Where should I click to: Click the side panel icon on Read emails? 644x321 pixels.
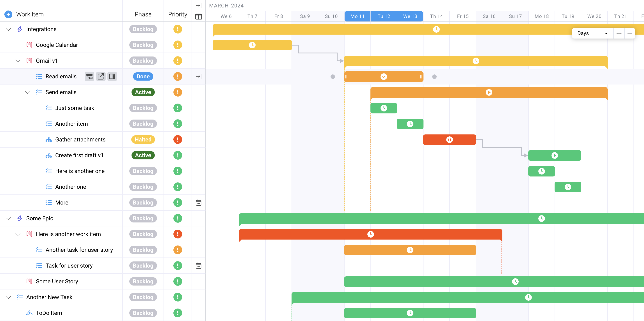[112, 76]
